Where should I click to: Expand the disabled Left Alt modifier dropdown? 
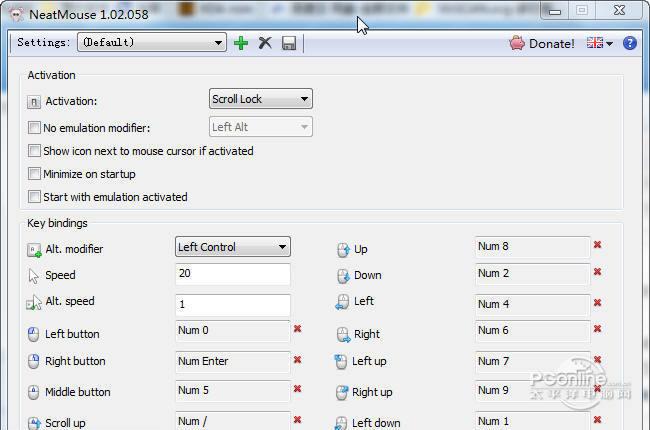261,127
